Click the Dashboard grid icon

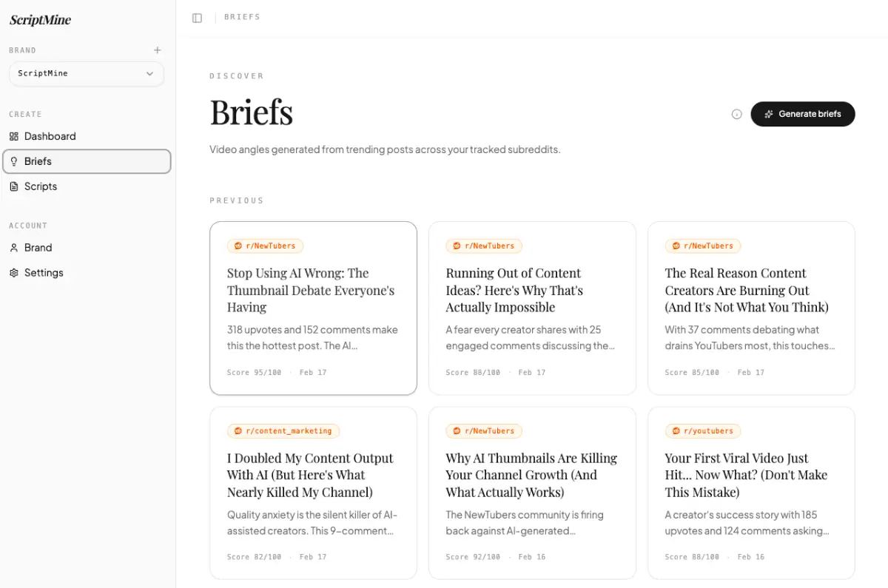tap(13, 136)
